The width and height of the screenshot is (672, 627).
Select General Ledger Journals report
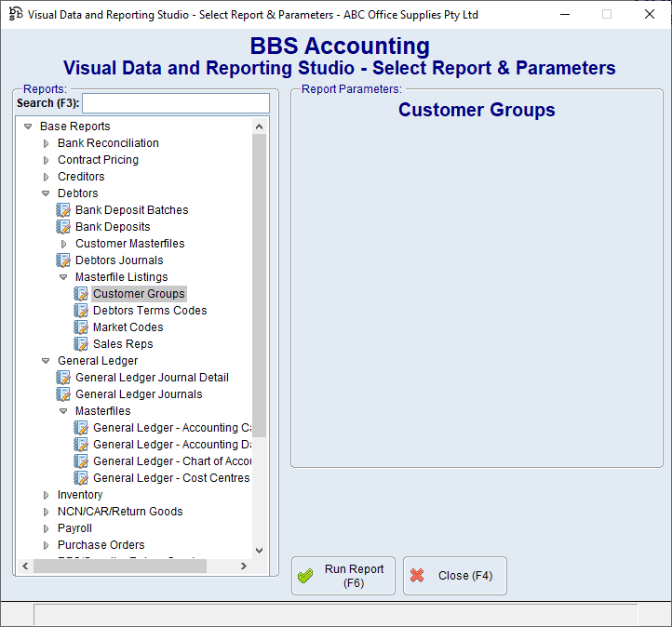pos(139,394)
